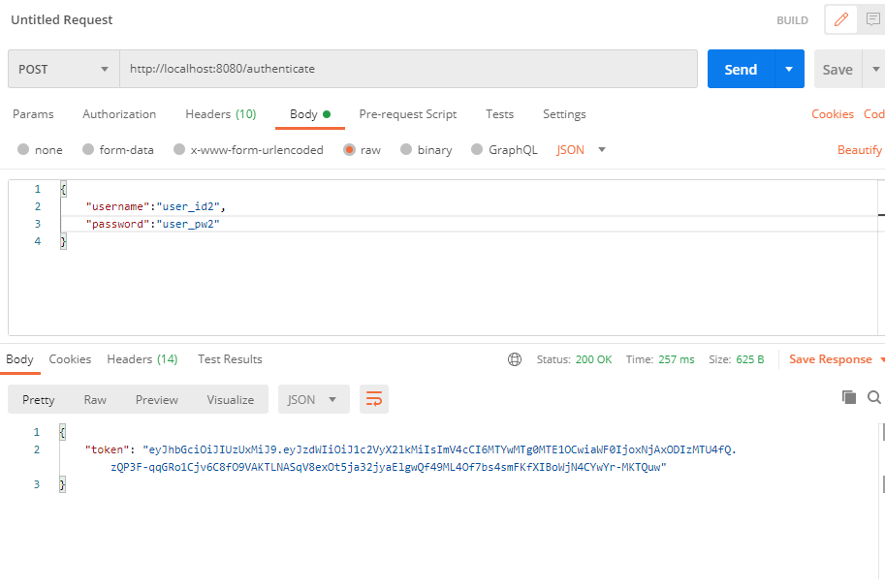Open the response Headers (14) tab

142,359
